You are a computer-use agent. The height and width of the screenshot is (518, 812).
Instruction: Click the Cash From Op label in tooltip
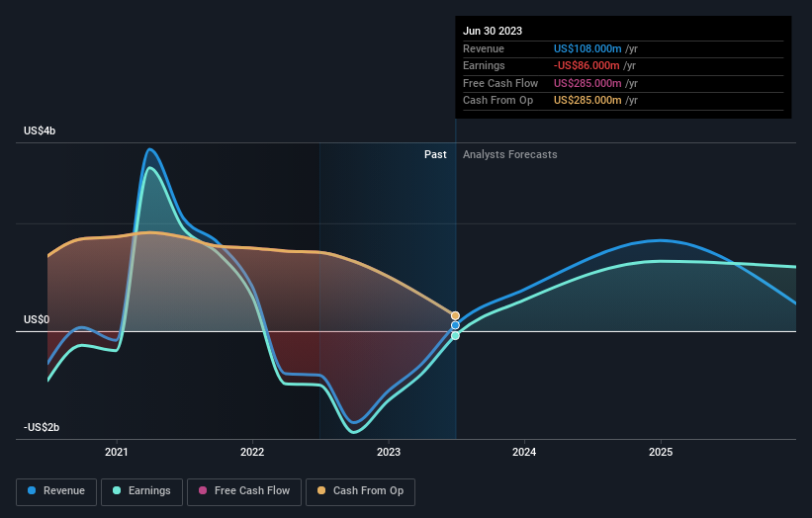(x=497, y=101)
